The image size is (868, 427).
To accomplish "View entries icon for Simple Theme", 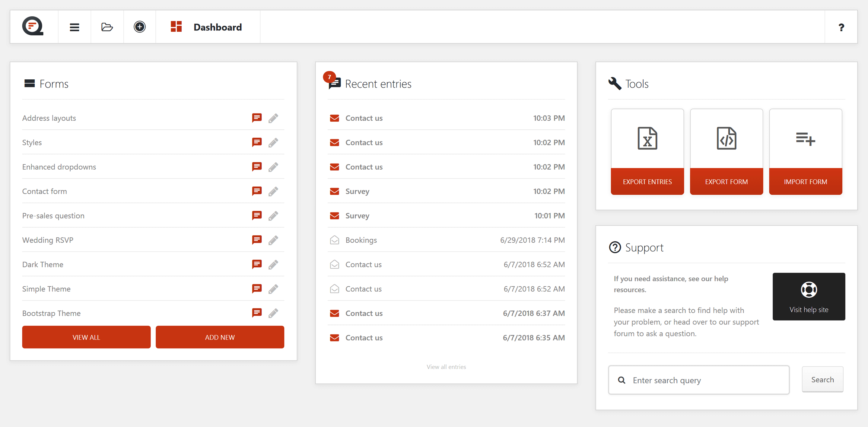I will tap(257, 288).
